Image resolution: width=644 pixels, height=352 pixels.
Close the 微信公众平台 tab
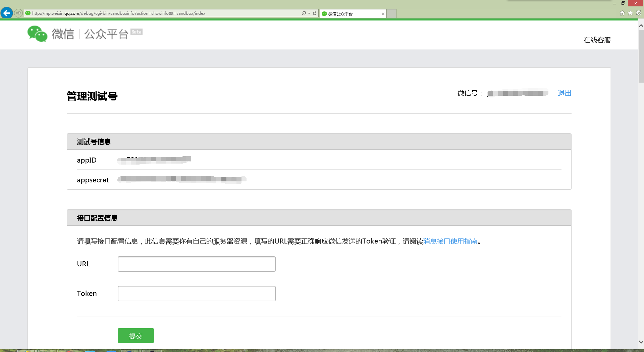(x=383, y=14)
